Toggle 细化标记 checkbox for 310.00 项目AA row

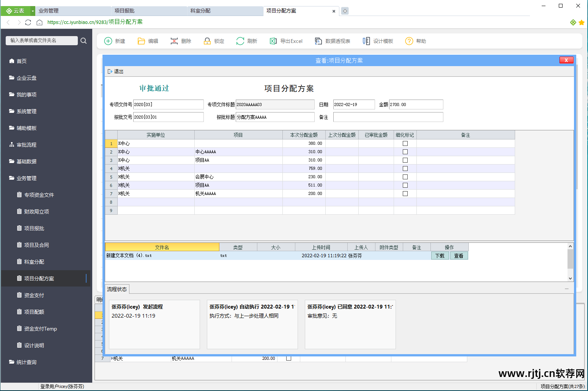[405, 160]
